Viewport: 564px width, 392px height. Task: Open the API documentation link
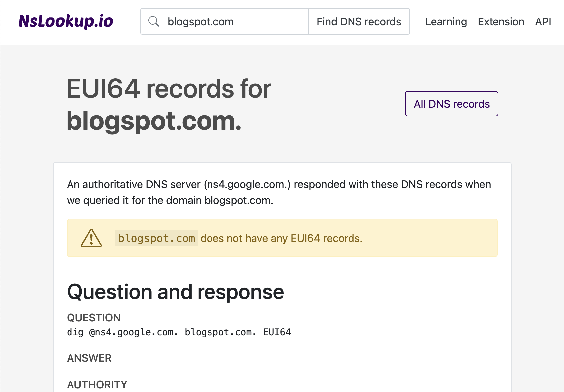pyautogui.click(x=543, y=21)
